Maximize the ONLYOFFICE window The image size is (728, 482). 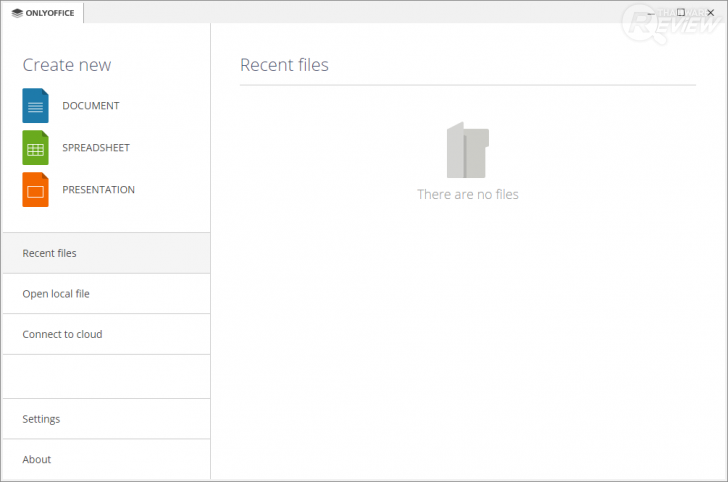(681, 12)
